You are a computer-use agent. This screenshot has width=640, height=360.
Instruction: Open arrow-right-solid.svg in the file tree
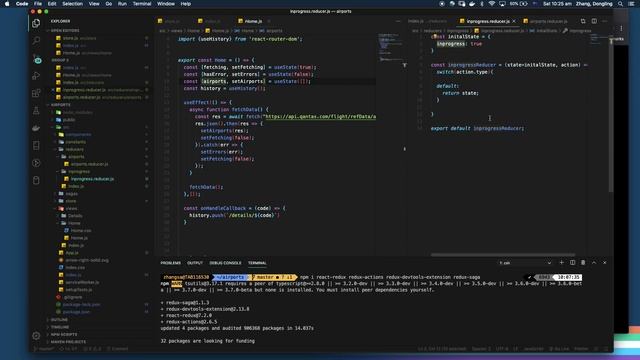pos(87,260)
